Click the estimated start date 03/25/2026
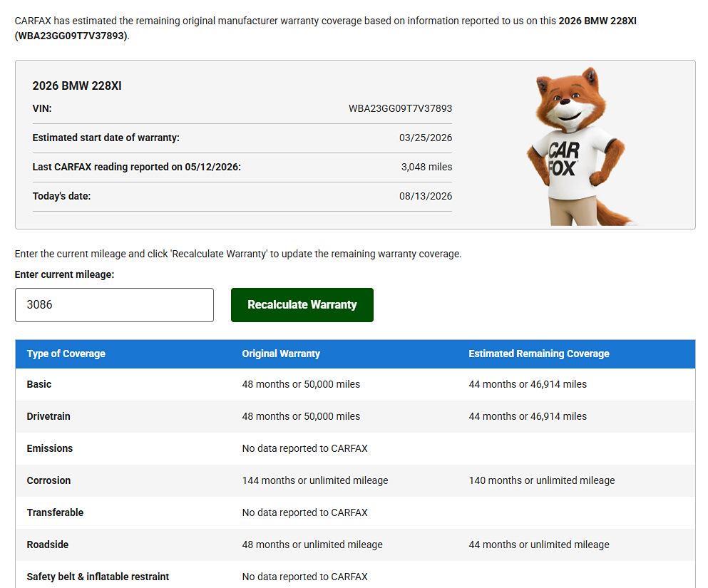This screenshot has height=588, width=708. (426, 138)
